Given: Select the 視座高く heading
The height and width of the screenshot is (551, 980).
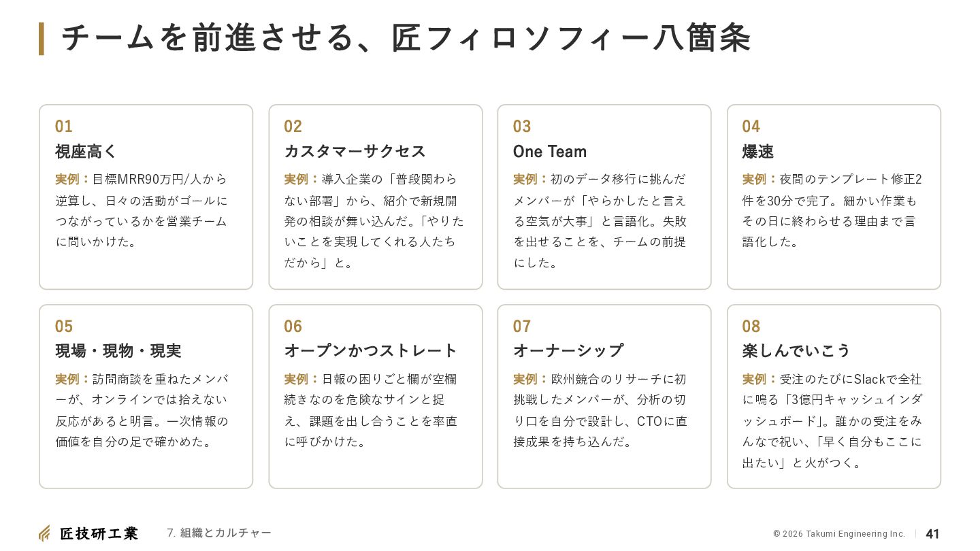Looking at the screenshot, I should click(86, 151).
